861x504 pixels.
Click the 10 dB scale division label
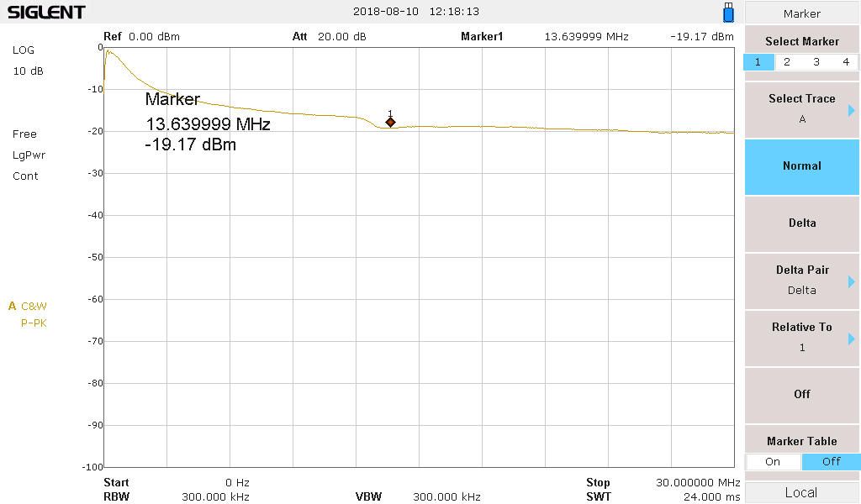pyautogui.click(x=28, y=71)
